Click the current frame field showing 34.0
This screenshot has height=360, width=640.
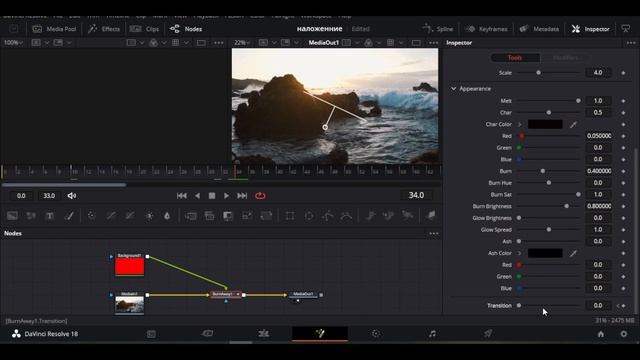coord(416,196)
